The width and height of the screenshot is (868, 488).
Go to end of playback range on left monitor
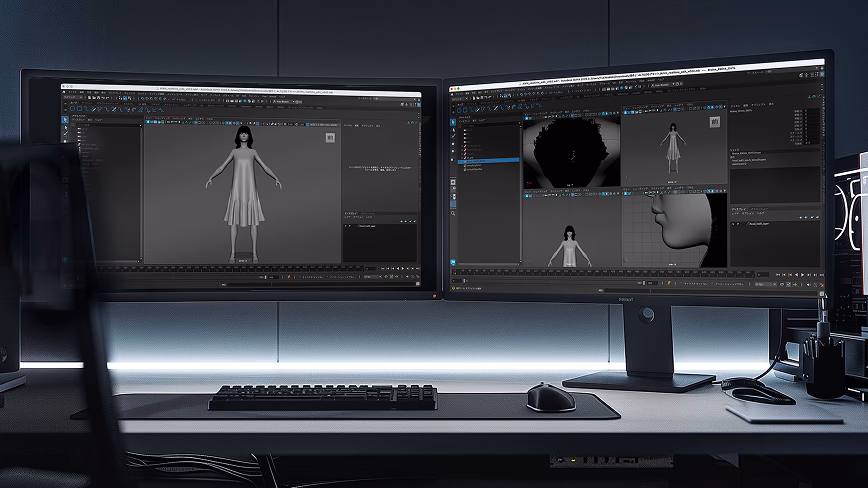click(417, 269)
